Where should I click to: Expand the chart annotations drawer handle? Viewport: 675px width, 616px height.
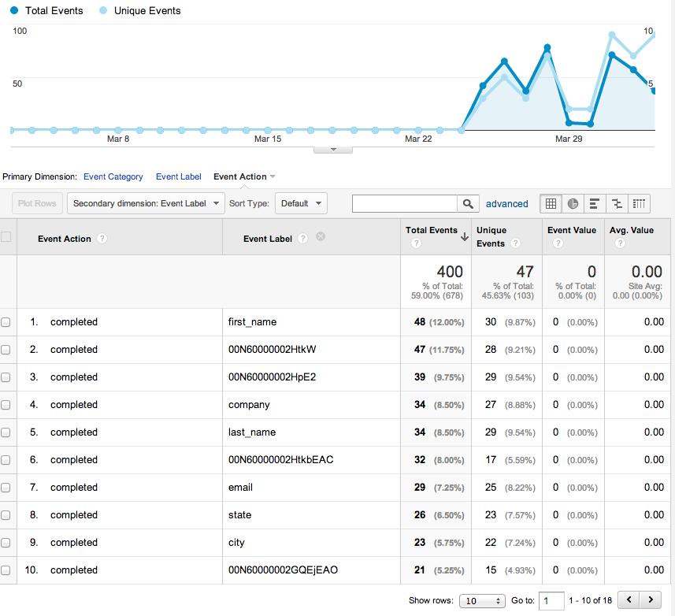tap(333, 150)
